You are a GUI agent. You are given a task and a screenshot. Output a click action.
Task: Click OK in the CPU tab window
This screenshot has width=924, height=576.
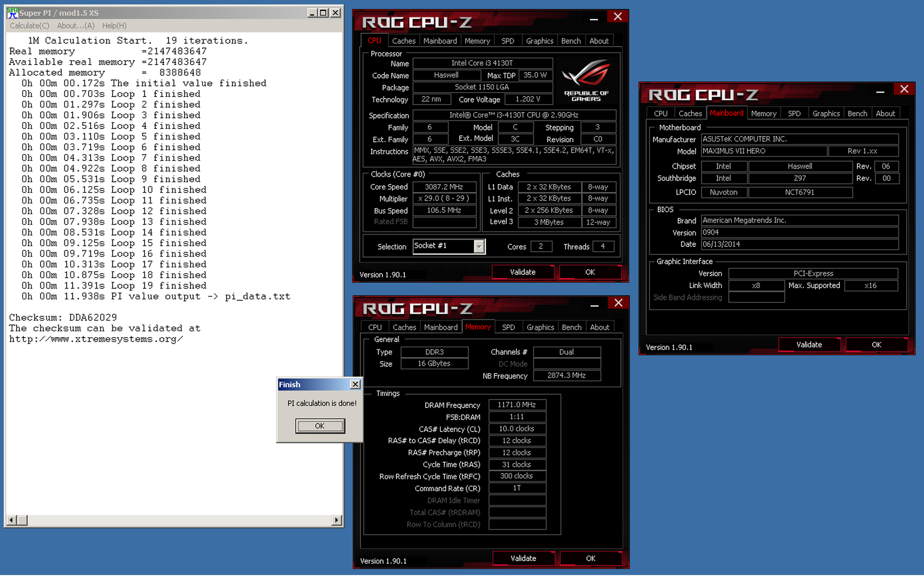(590, 272)
